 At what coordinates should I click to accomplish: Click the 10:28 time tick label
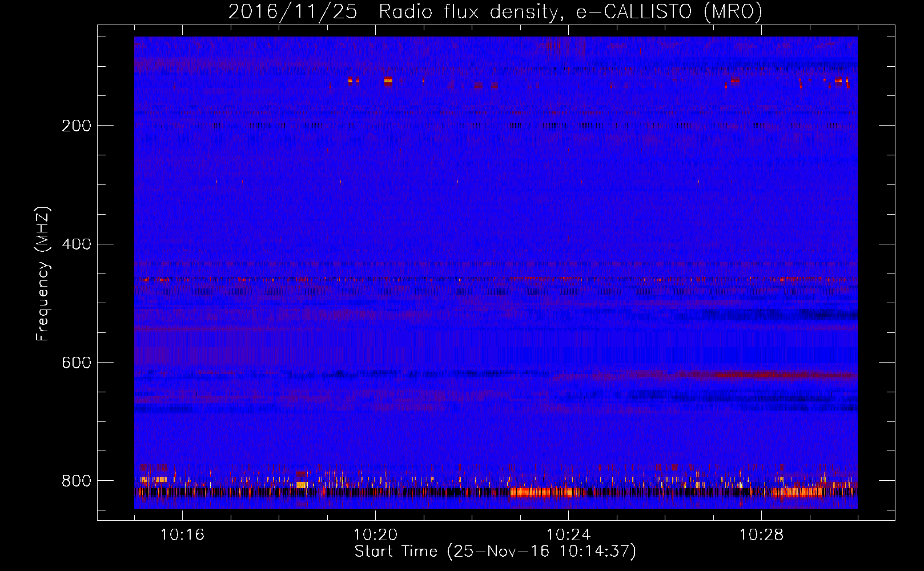pos(761,535)
